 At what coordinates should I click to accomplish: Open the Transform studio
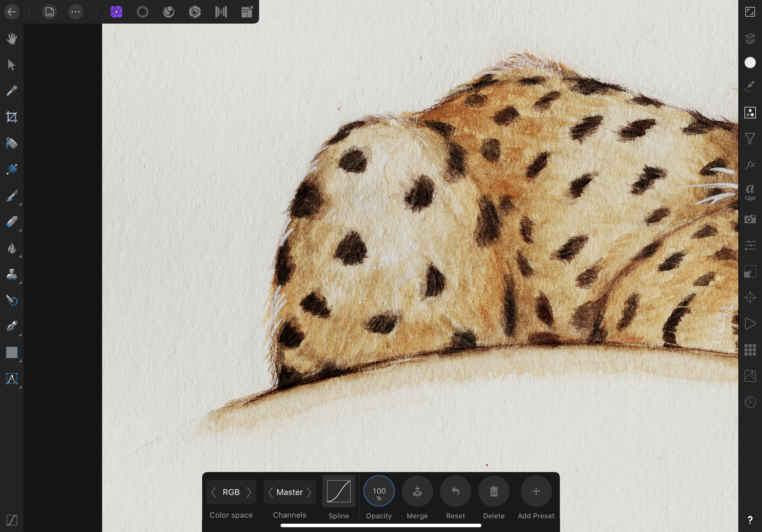750,272
